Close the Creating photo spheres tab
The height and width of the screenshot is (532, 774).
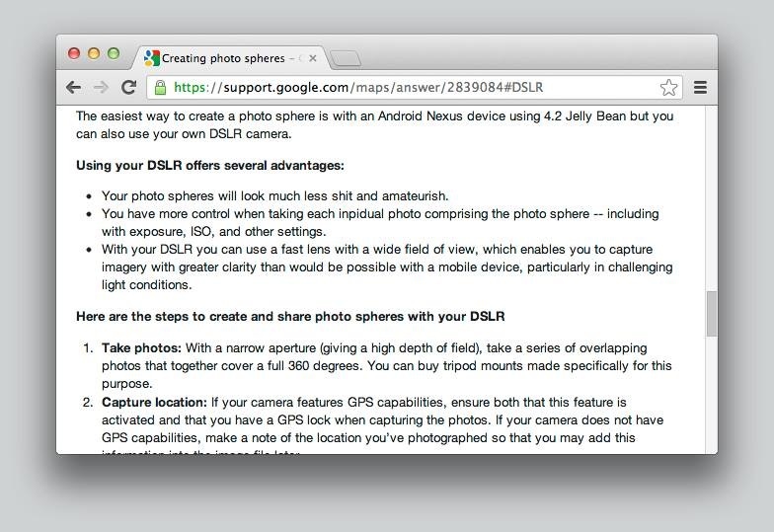point(312,58)
